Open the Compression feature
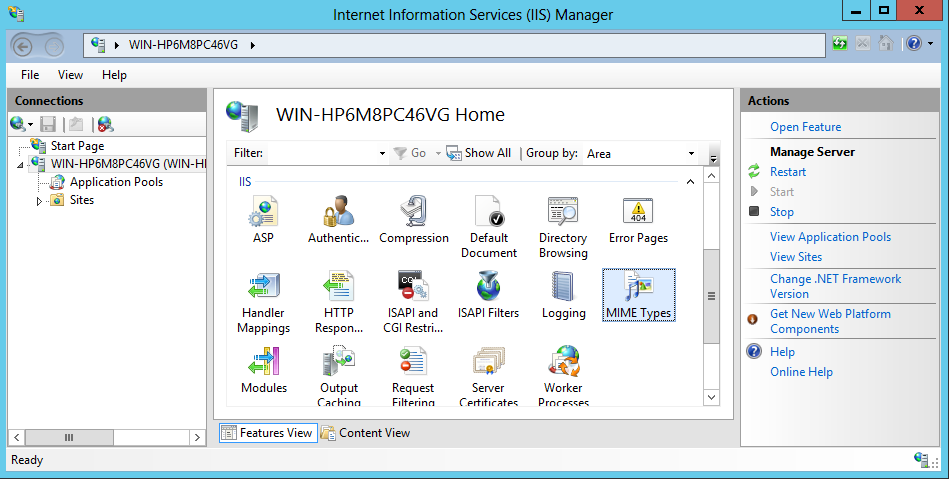Image resolution: width=949 pixels, height=479 pixels. (414, 219)
